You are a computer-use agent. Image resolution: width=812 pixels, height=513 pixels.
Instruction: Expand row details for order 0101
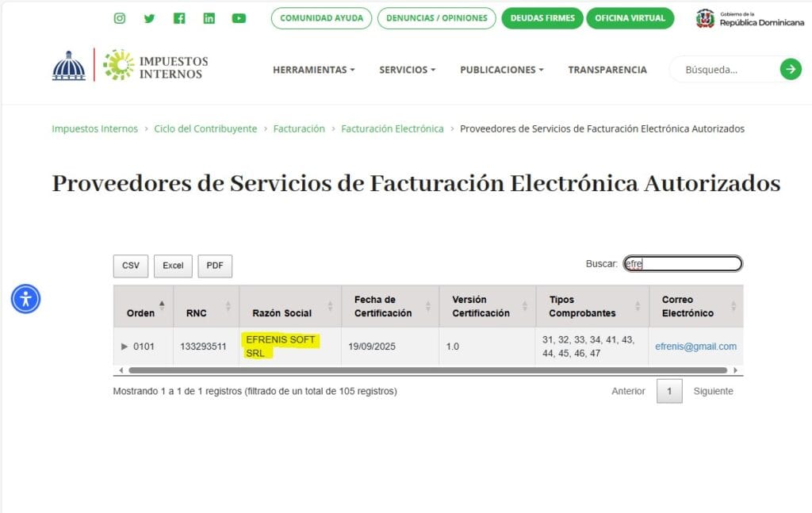point(124,346)
